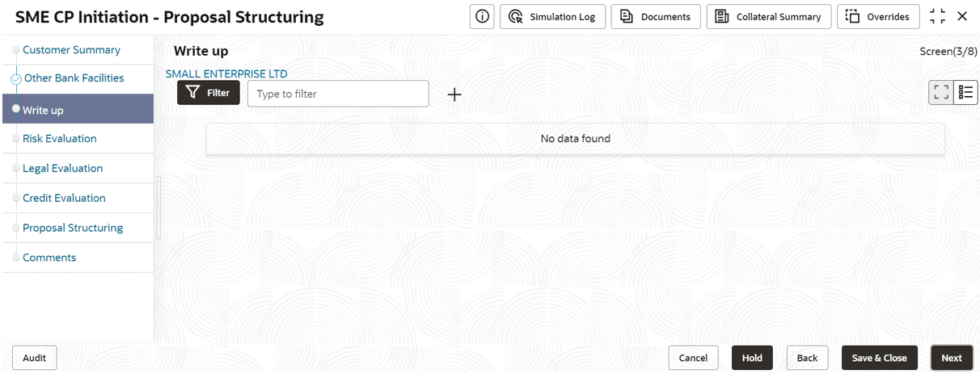
Task: Click the SMALL ENTERPRISE LTD link
Action: pos(226,74)
